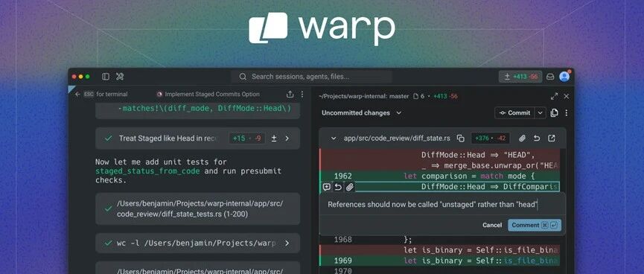Attach diff_state.rs as context paperclip icon

(x=522, y=138)
